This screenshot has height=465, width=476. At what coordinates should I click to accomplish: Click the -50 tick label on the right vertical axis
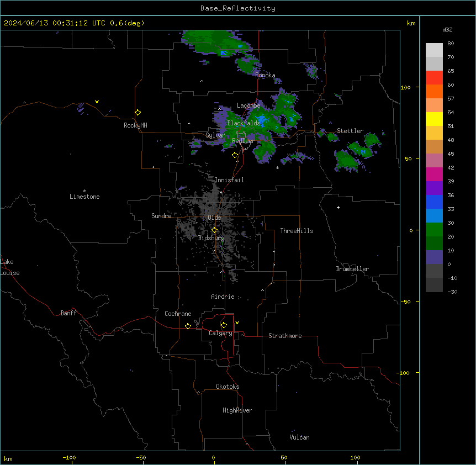(x=405, y=302)
